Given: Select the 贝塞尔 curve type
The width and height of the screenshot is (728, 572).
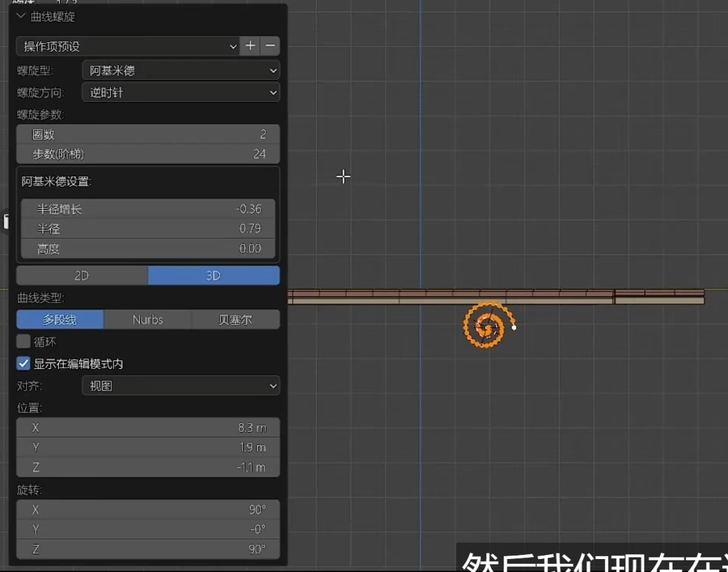Looking at the screenshot, I should pyautogui.click(x=235, y=320).
